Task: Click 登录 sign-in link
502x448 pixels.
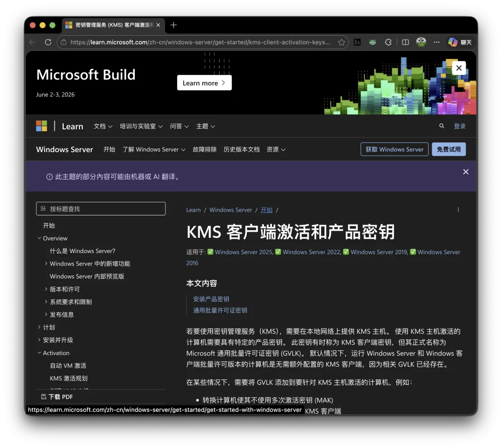Action: pyautogui.click(x=460, y=126)
